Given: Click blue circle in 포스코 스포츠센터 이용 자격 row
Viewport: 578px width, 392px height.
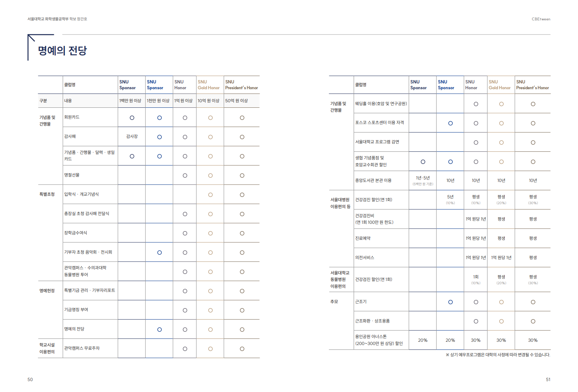Looking at the screenshot, I should [x=450, y=123].
